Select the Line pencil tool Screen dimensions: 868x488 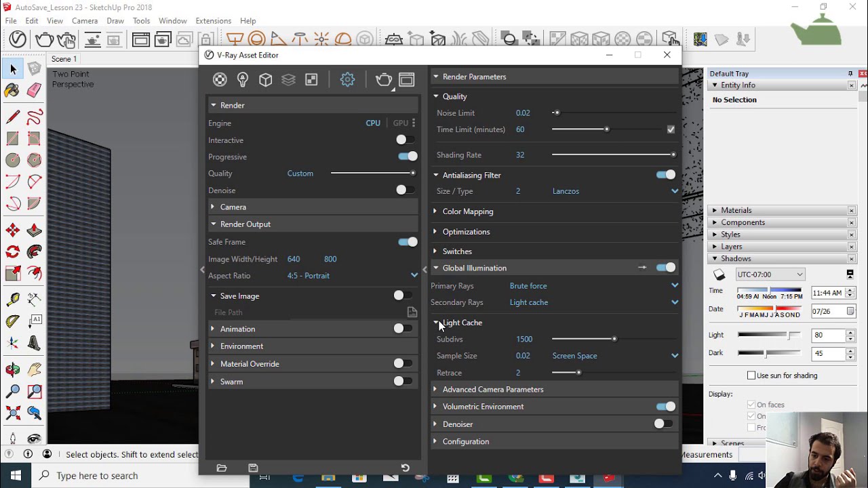click(x=12, y=117)
